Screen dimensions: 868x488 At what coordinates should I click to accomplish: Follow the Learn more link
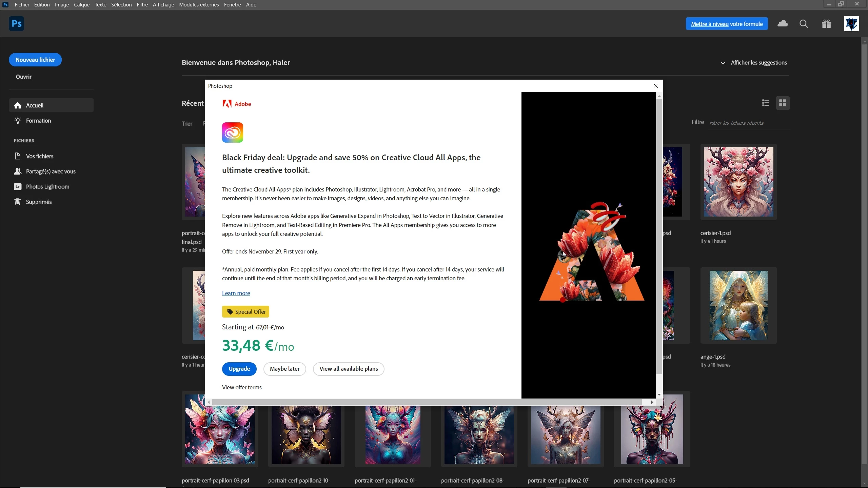[236, 293]
